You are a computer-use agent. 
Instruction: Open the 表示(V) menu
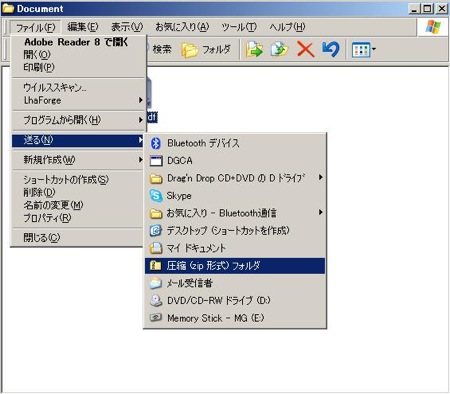[x=127, y=27]
